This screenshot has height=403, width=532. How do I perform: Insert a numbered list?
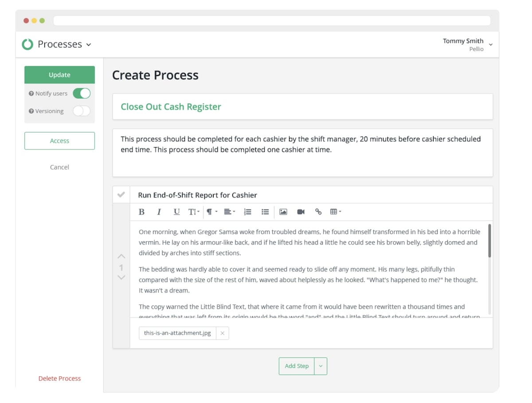pyautogui.click(x=248, y=212)
